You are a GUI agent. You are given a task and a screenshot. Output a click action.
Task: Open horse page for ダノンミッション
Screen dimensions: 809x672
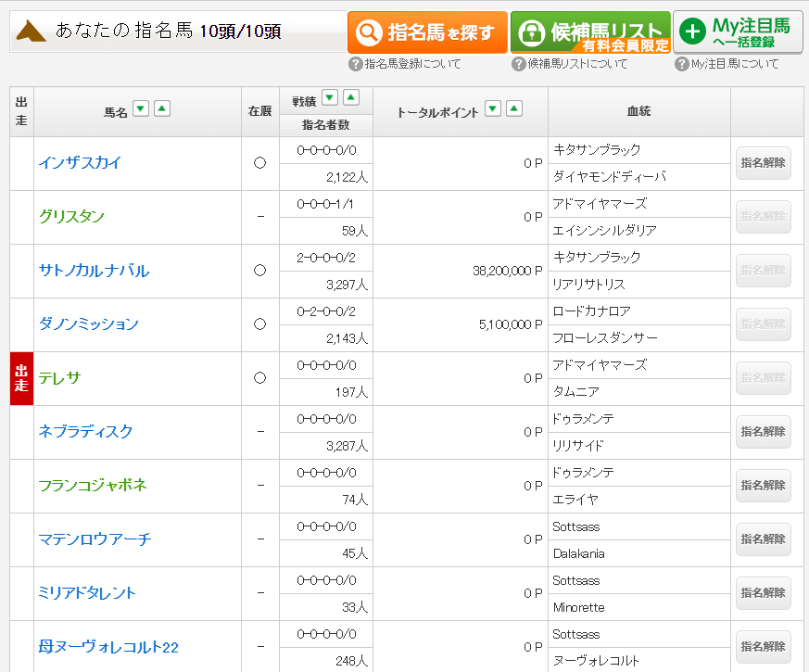88,324
